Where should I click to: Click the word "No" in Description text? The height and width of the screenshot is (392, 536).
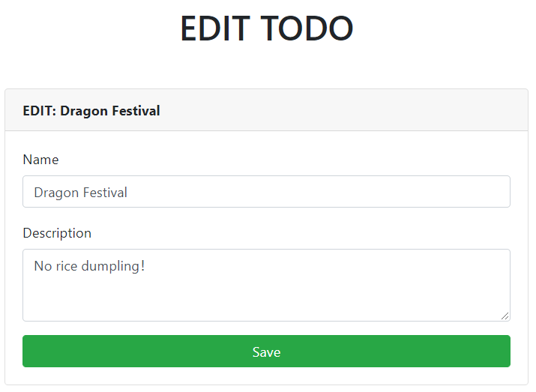pyautogui.click(x=43, y=266)
